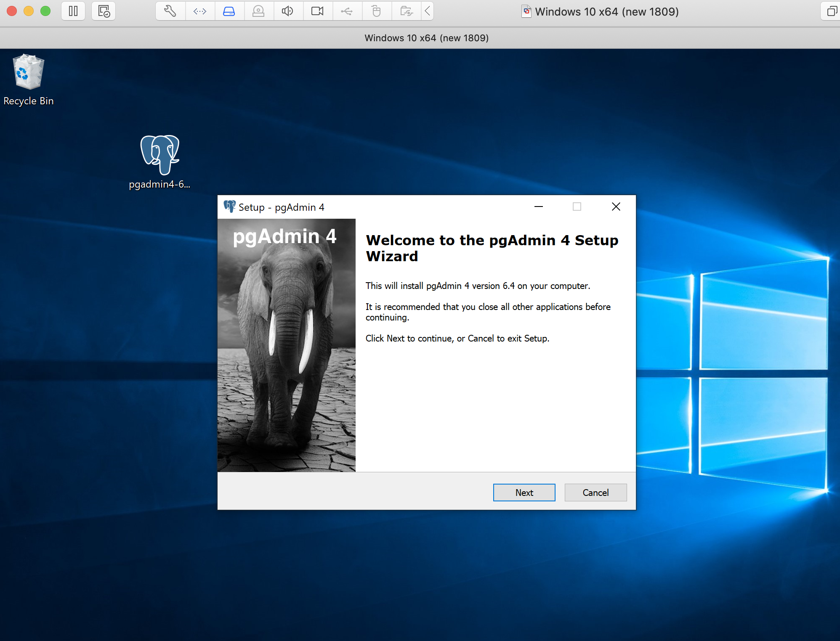
Task: Click the mouse device icon in toolbar
Action: [376, 11]
